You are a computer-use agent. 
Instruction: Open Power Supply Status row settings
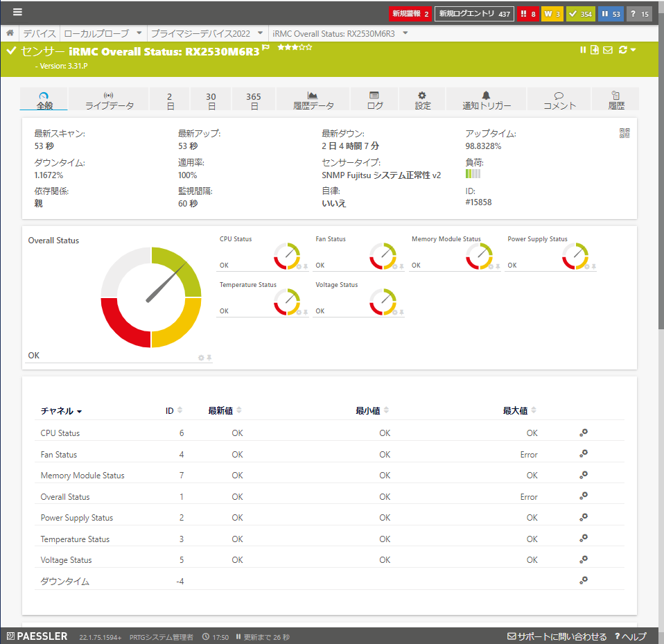[583, 517]
